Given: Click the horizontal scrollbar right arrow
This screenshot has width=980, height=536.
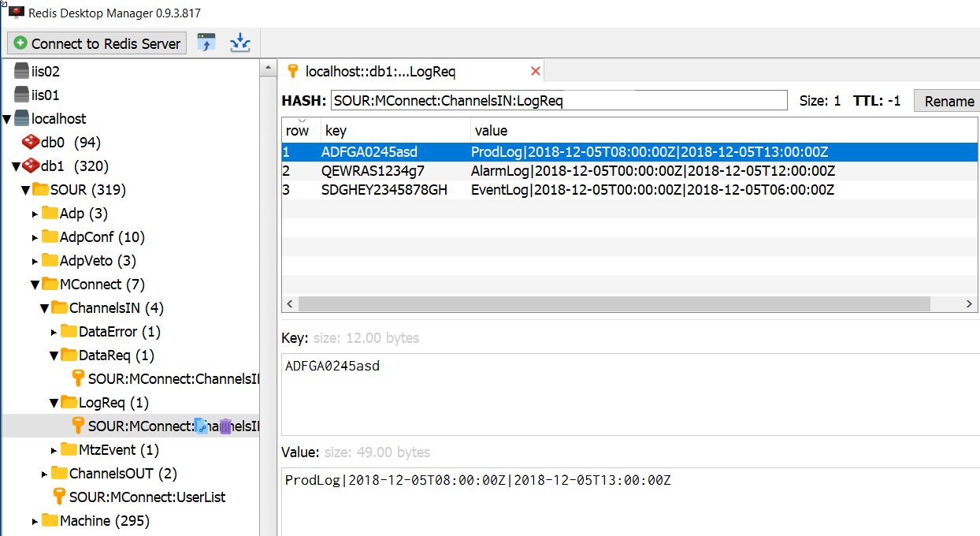Looking at the screenshot, I should [x=971, y=303].
